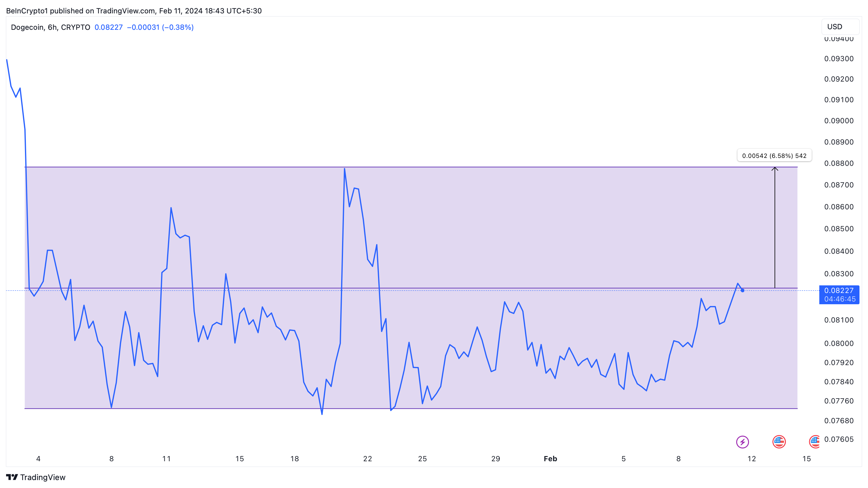Click the purple lightning bolt event icon
This screenshot has width=868, height=488.
(742, 442)
